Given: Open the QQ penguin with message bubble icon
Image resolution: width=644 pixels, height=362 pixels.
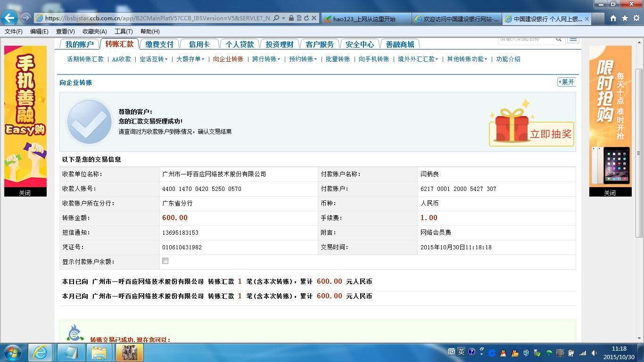Looking at the screenshot, I should pos(515,353).
